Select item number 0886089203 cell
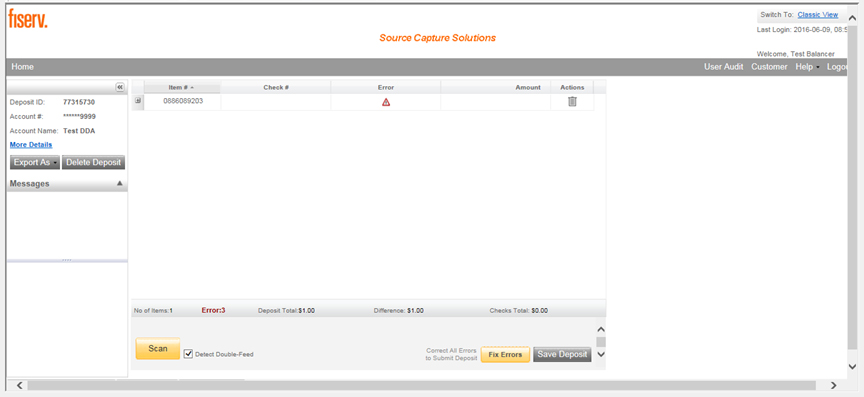 point(183,101)
